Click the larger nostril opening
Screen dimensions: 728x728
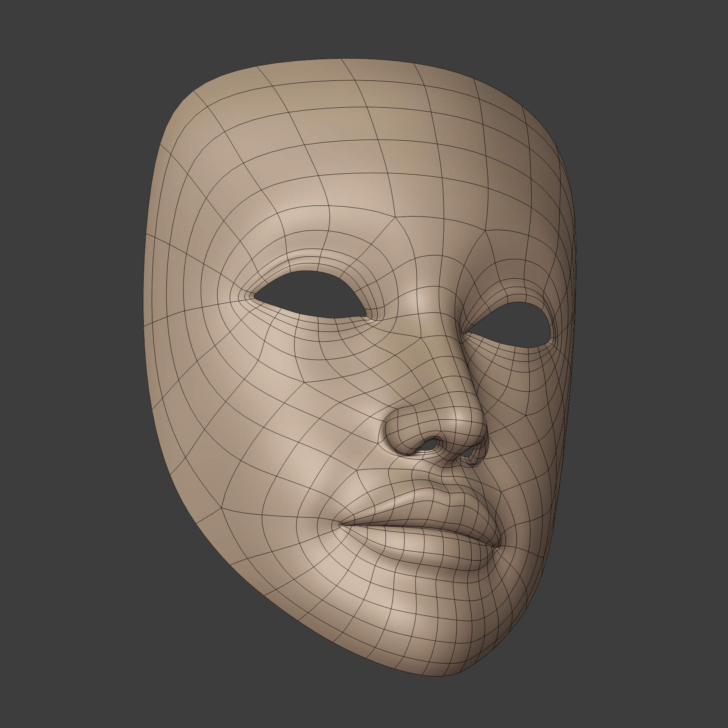pyautogui.click(x=430, y=445)
